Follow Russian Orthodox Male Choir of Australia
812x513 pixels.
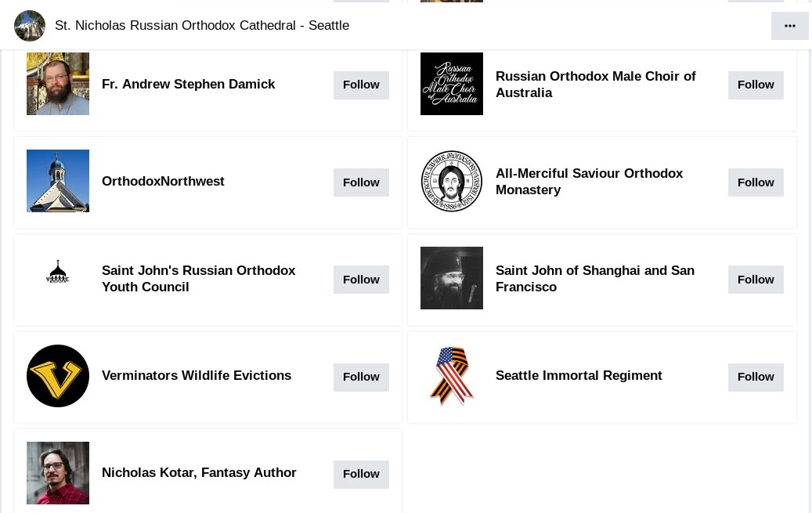point(756,85)
